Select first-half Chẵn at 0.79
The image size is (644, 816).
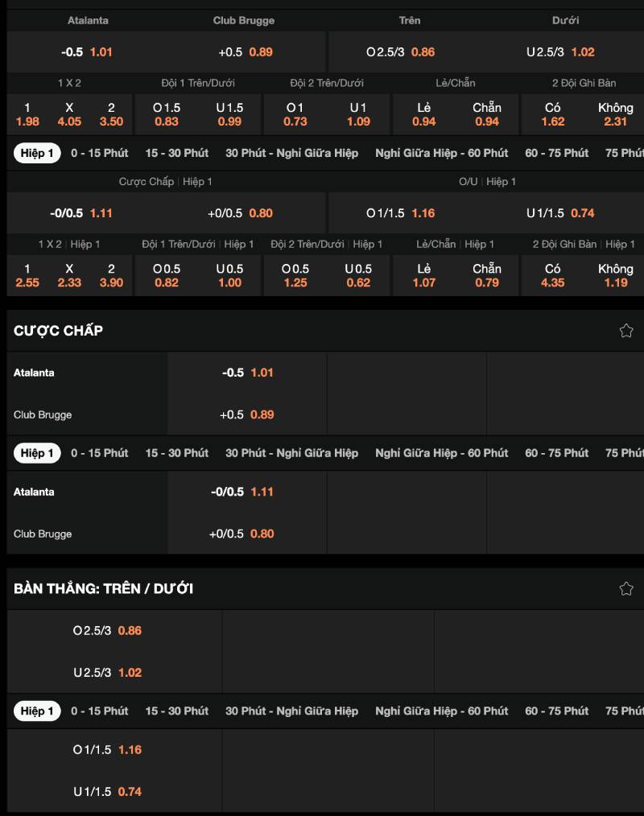point(486,275)
